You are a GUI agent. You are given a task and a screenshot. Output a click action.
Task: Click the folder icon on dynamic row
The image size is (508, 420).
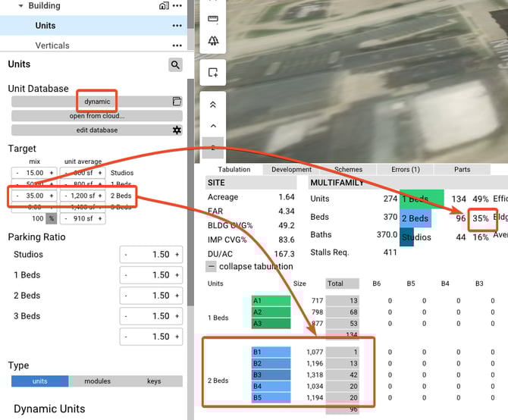pos(177,102)
